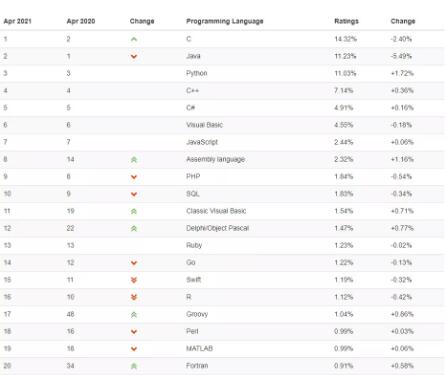Click the MATLAB language name

coord(199,348)
